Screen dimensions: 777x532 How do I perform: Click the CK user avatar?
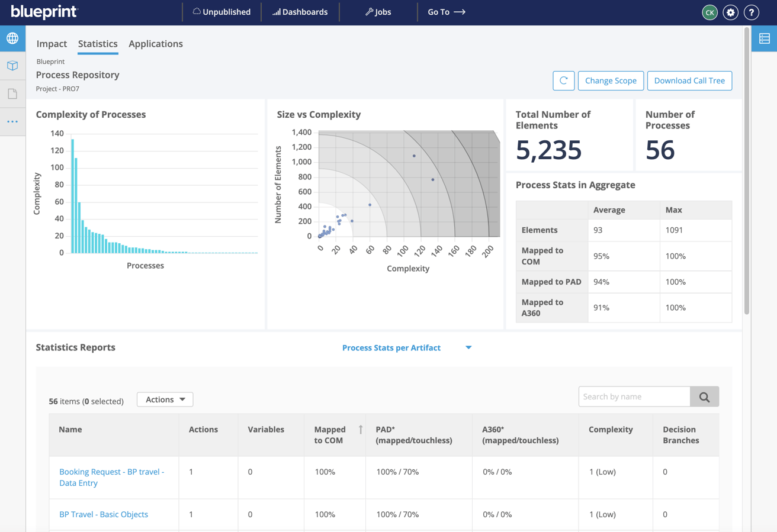pyautogui.click(x=709, y=12)
